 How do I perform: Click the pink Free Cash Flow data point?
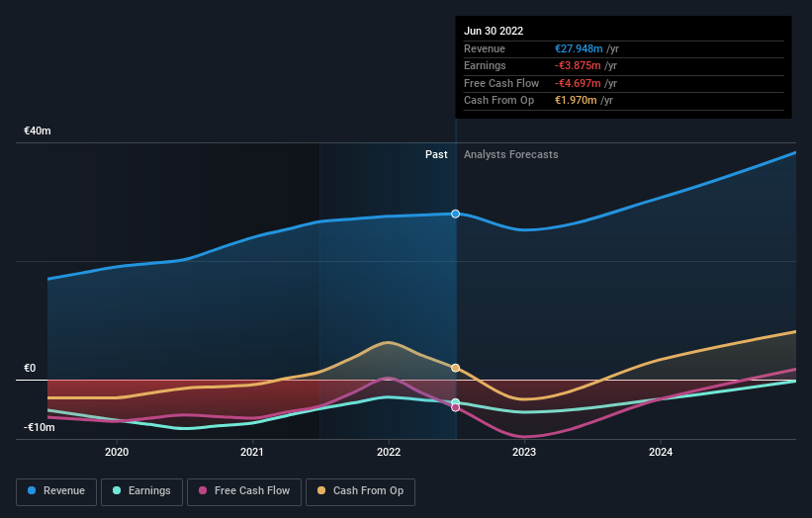455,407
